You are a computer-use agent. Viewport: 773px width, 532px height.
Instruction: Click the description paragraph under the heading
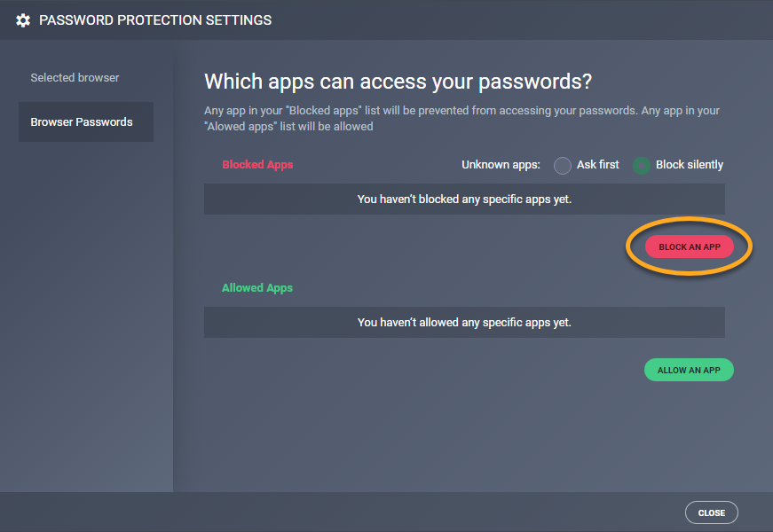point(461,119)
